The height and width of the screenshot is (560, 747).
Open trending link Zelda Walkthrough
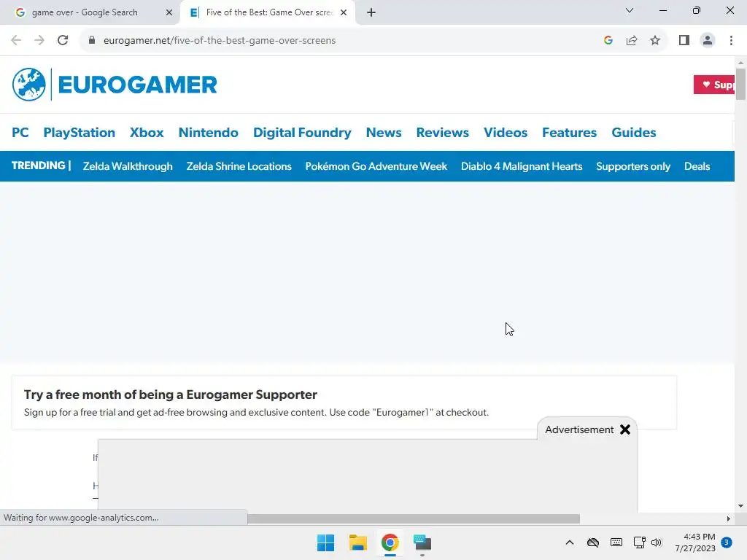click(x=128, y=166)
